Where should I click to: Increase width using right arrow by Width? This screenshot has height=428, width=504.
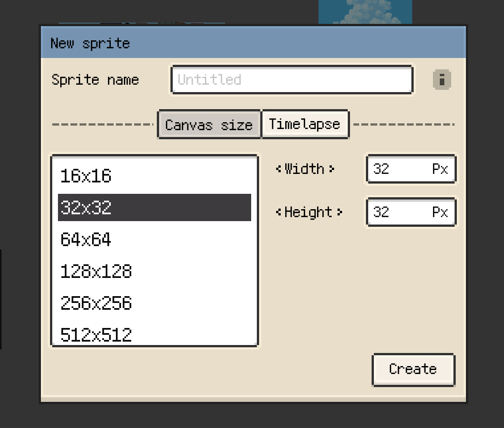pos(332,169)
